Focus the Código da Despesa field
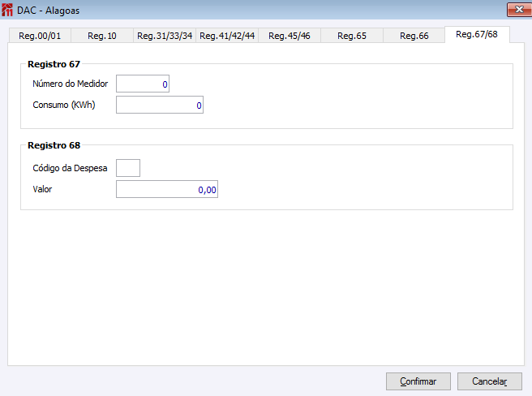 pos(128,168)
